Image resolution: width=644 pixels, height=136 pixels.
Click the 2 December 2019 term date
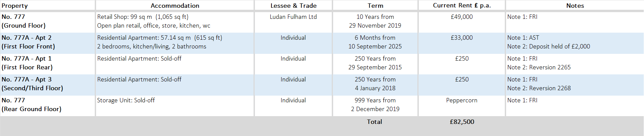[x=375, y=109]
